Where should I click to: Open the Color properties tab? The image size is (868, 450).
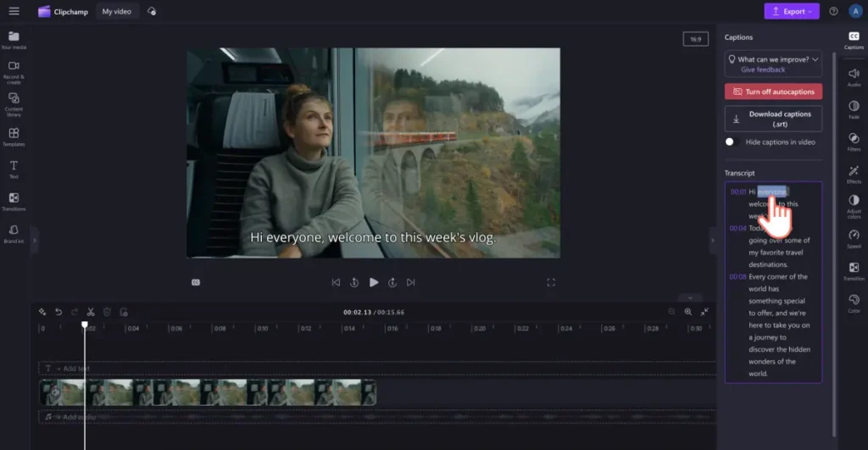854,303
